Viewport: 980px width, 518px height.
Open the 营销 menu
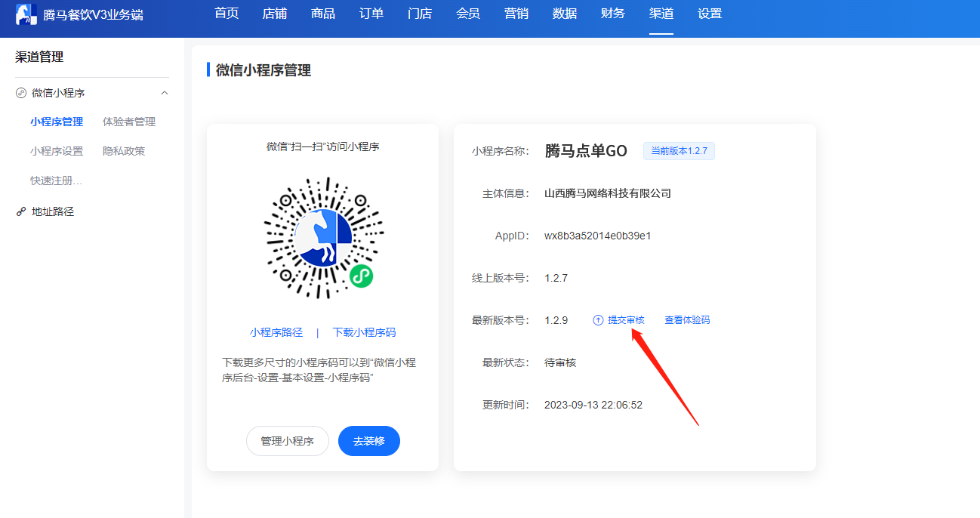click(x=516, y=14)
